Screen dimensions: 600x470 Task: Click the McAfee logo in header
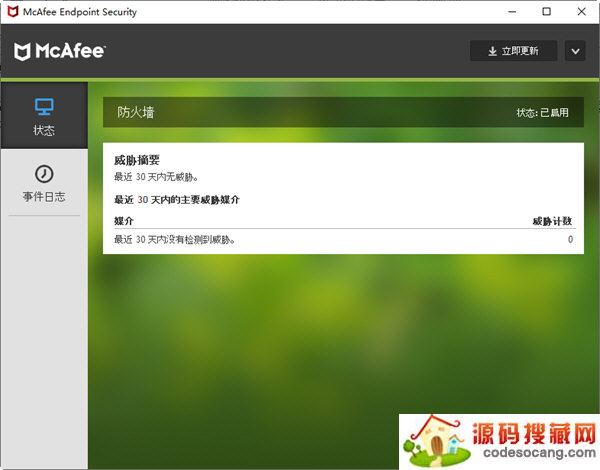point(60,51)
